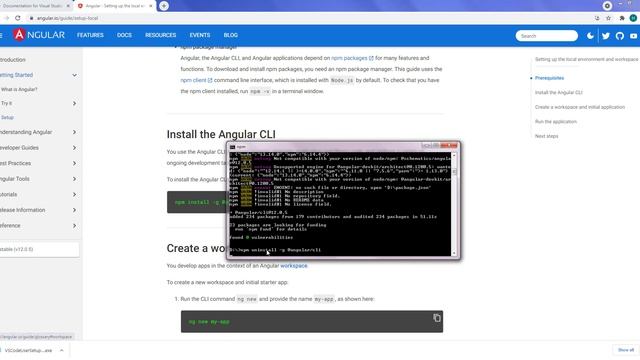Open VSCodeUserSetup download options chevron
This screenshot has width=640, height=360.
coord(62,350)
